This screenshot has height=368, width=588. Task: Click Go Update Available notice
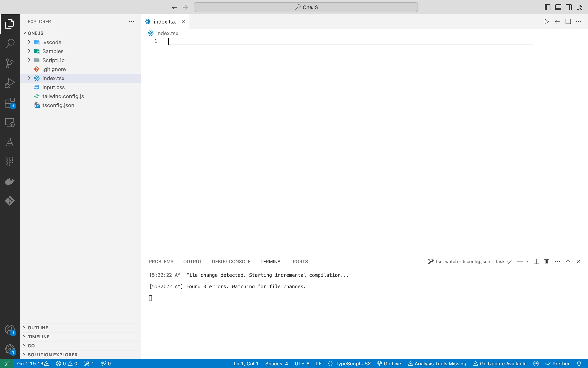(500, 364)
